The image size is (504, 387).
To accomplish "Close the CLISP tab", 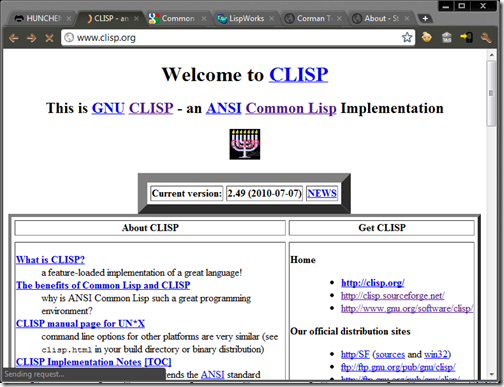I will pyautogui.click(x=136, y=18).
